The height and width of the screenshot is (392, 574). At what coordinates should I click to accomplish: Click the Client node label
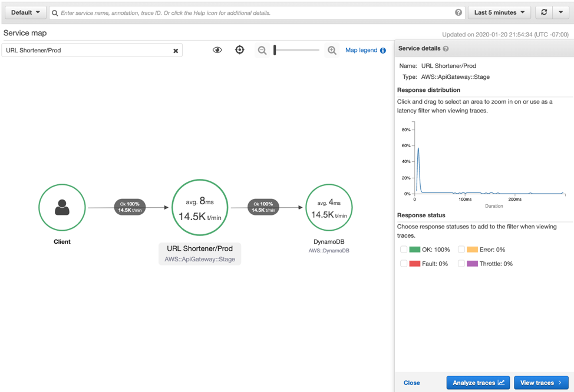pyautogui.click(x=62, y=242)
